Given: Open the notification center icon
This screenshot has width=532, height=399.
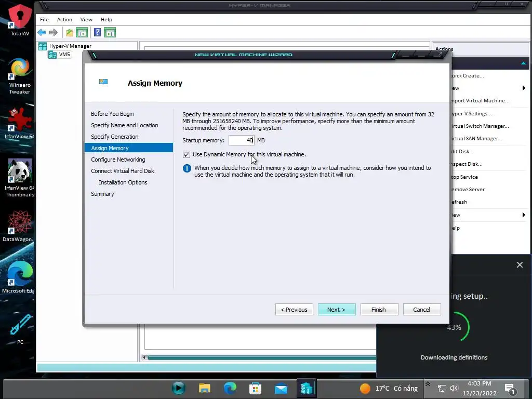Looking at the screenshot, I should click(510, 389).
